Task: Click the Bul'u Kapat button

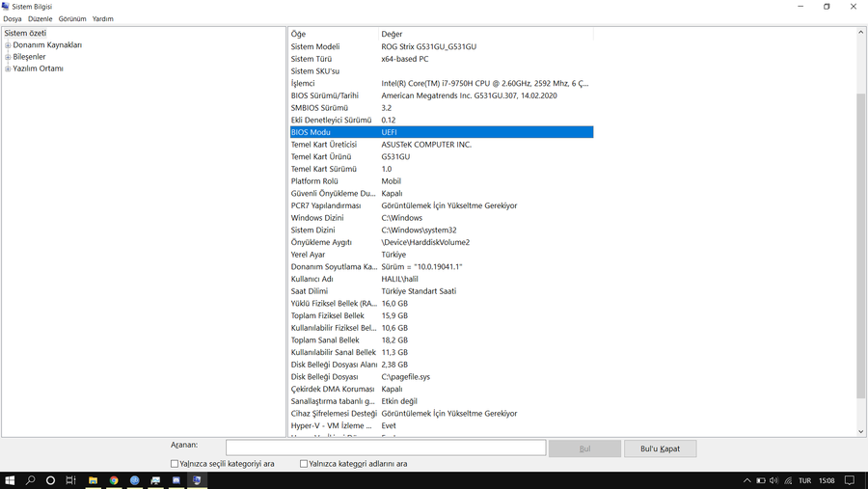Action: [660, 448]
